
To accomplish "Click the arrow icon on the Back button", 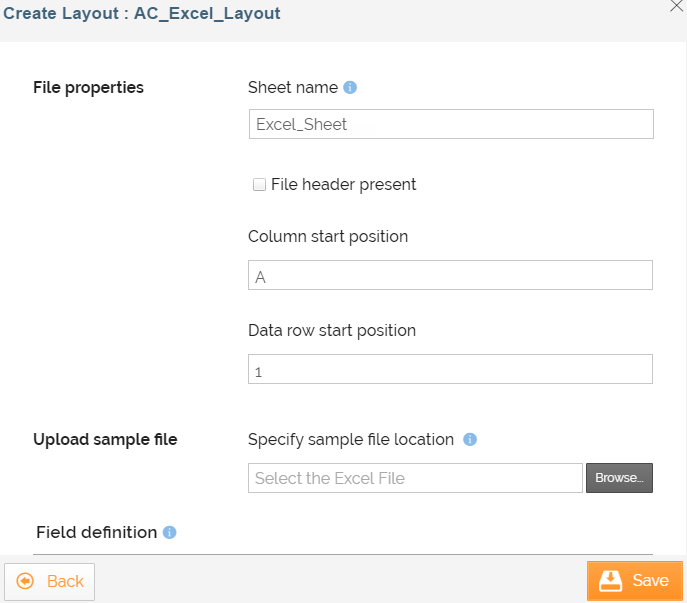I will pyautogui.click(x=25, y=581).
